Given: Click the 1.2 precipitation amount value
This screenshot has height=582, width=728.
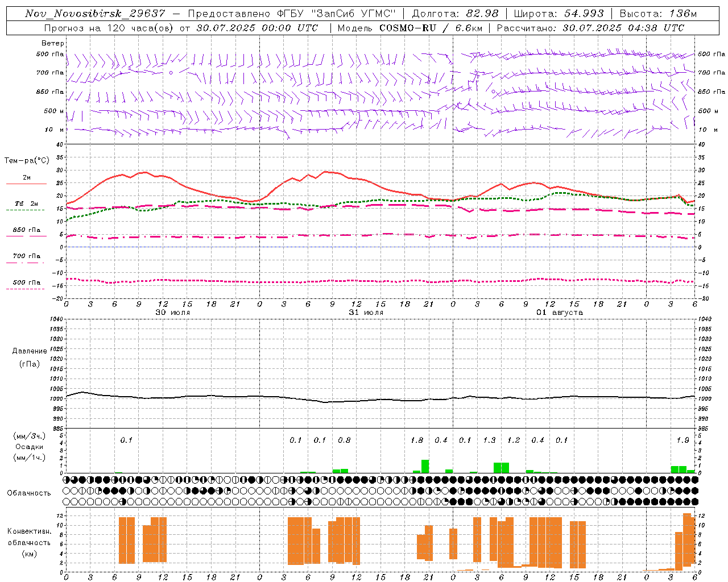Looking at the screenshot, I should 514,440.
